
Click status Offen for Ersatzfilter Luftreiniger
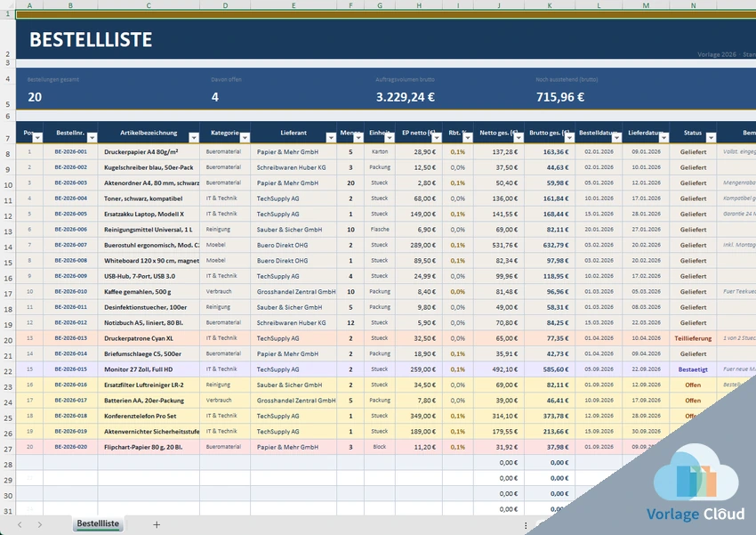click(x=693, y=385)
